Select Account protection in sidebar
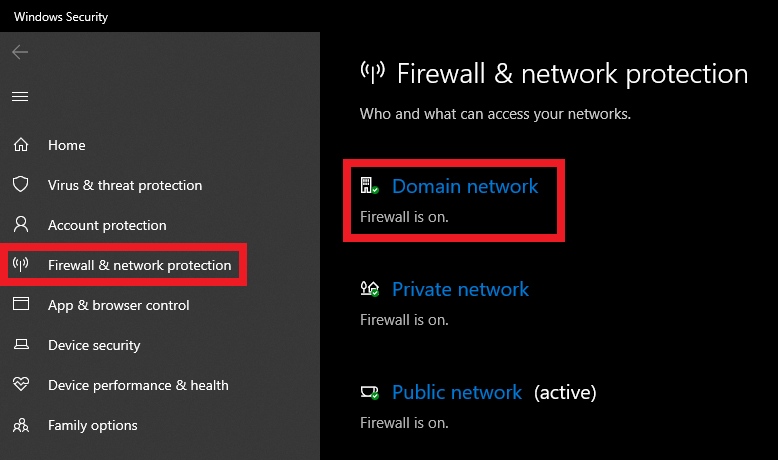This screenshot has height=460, width=778. tap(107, 225)
